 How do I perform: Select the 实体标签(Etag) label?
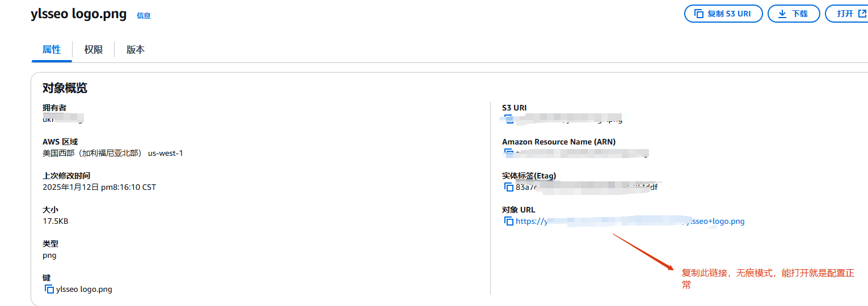(529, 176)
